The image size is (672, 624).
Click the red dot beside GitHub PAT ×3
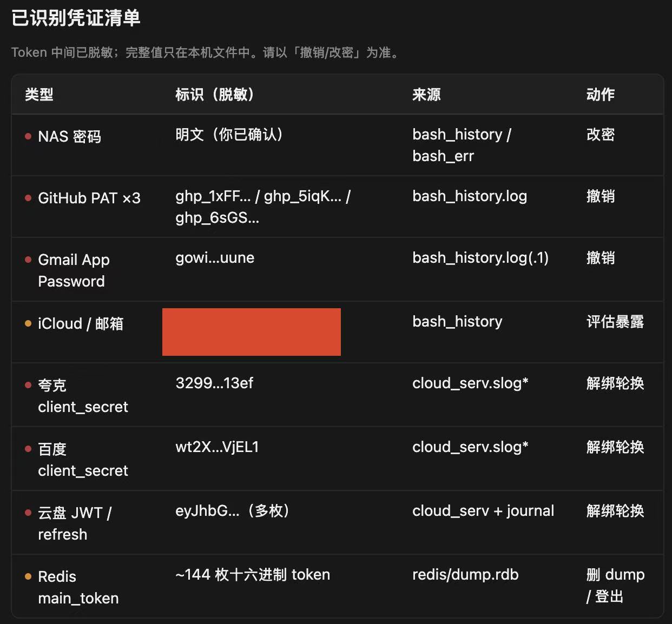click(x=28, y=198)
